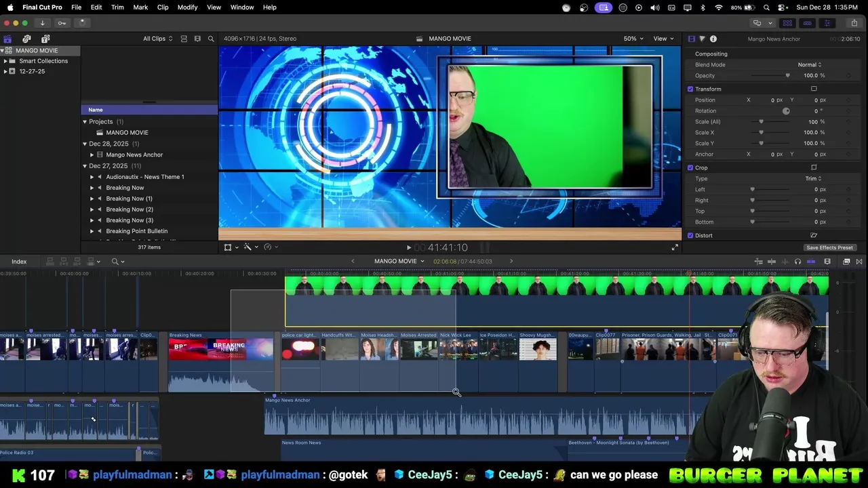Open the Trim menu
Screen dimensions: 868x488
(x=117, y=7)
